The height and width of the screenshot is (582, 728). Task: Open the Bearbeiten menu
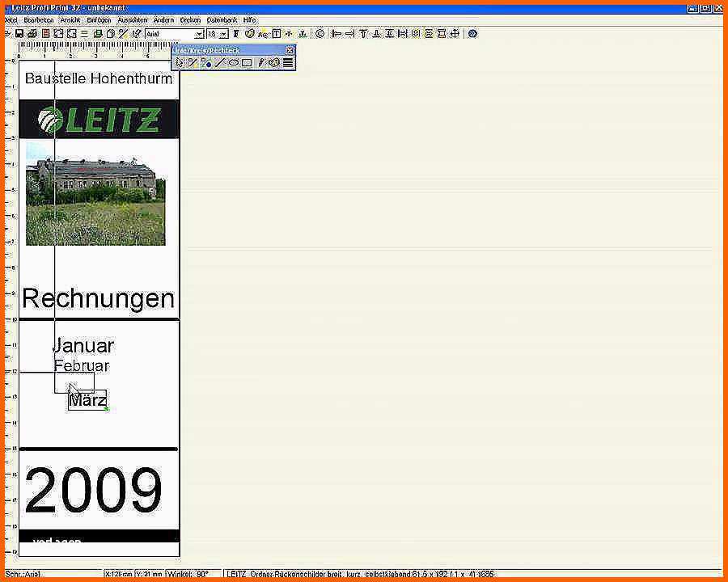click(x=39, y=20)
